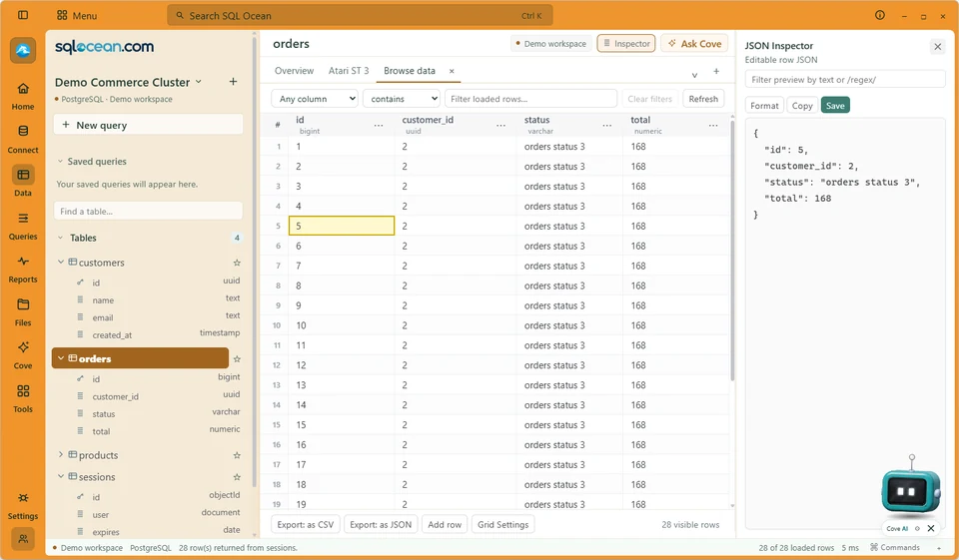Collapse the customers table tree
This screenshot has width=959, height=560.
coord(61,263)
